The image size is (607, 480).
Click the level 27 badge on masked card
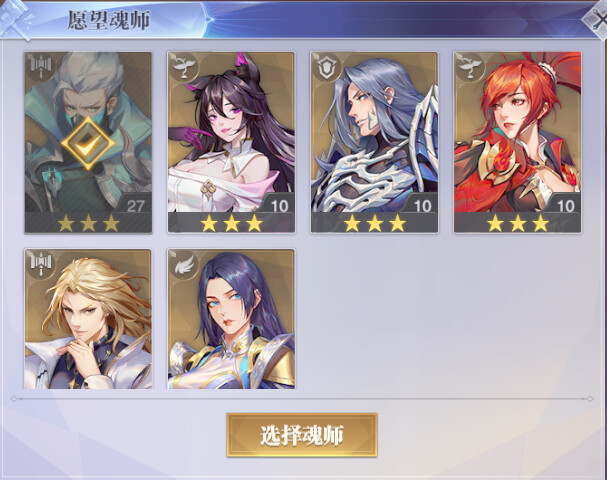click(x=135, y=205)
